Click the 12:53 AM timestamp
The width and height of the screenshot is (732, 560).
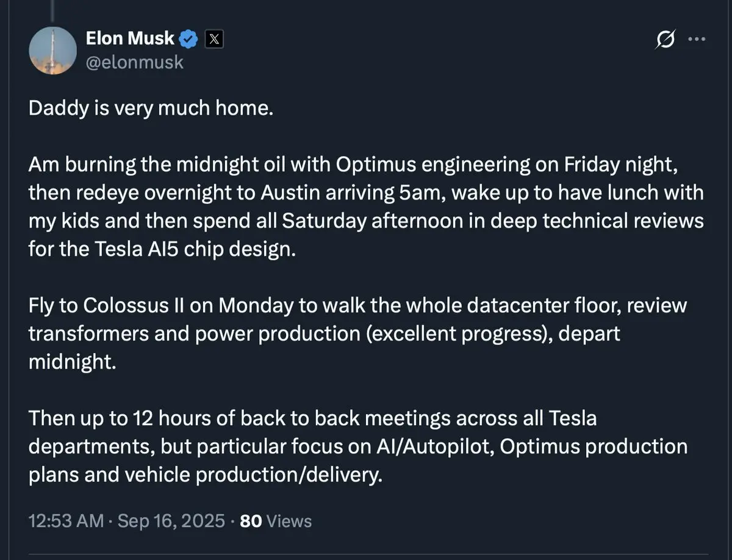(65, 521)
